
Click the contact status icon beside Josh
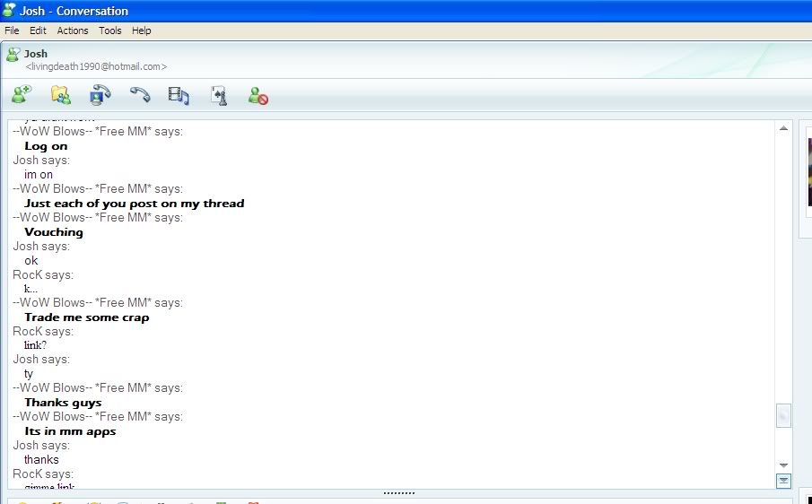click(13, 55)
